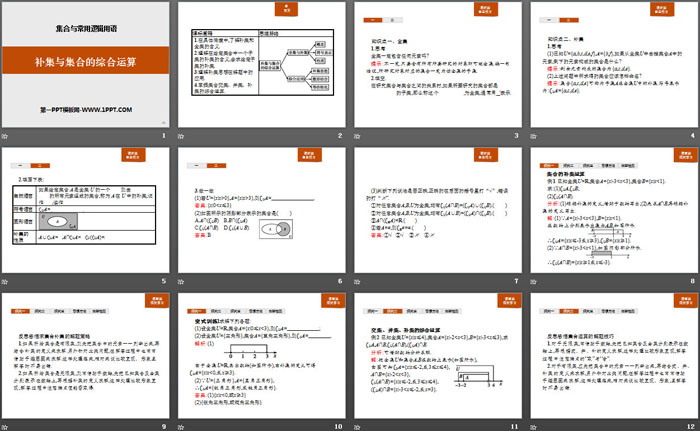Click the number line diagram on slide 10

[252, 351]
